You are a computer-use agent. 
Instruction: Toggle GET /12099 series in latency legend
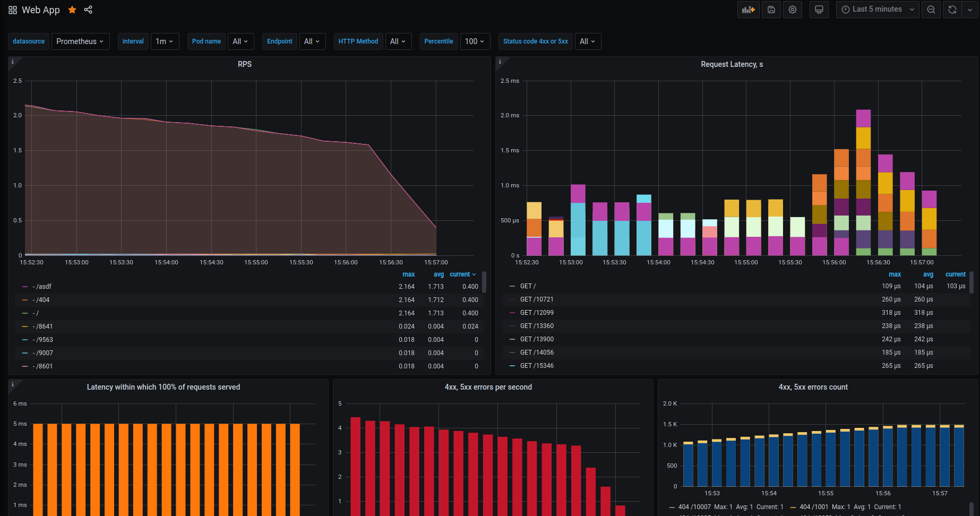coord(537,313)
